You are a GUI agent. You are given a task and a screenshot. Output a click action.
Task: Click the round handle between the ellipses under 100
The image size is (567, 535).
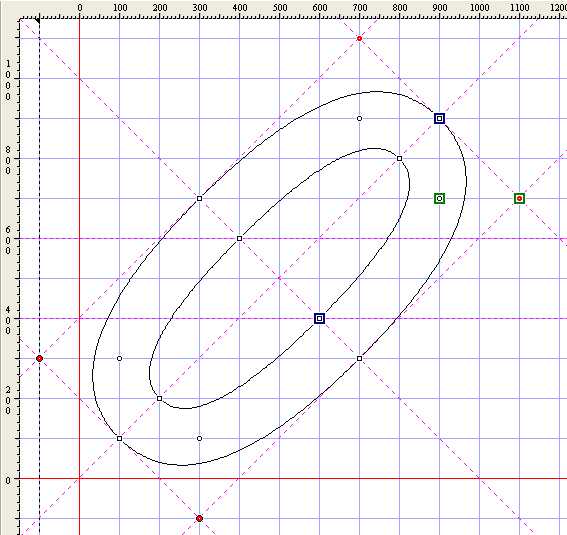coord(120,359)
